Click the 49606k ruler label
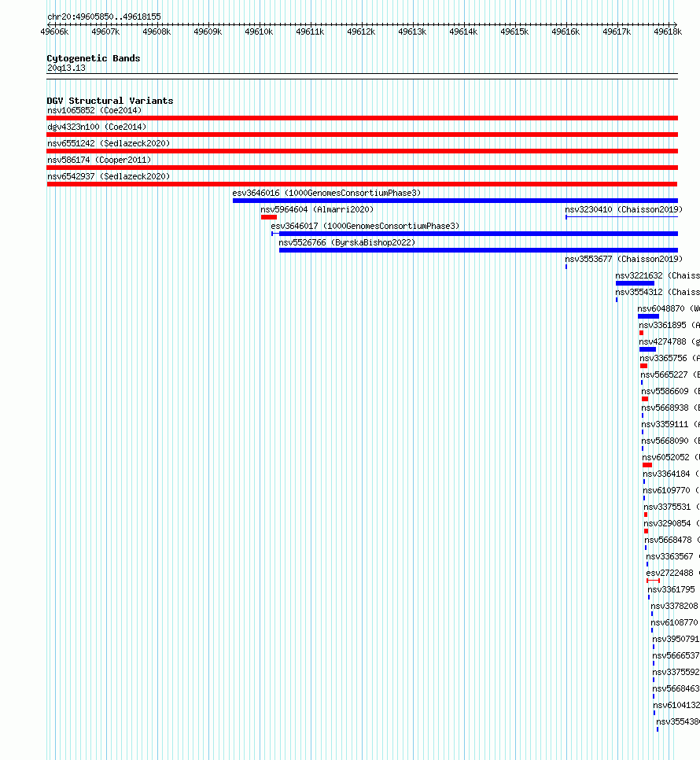Viewport: 700px width, 760px height. pos(54,31)
